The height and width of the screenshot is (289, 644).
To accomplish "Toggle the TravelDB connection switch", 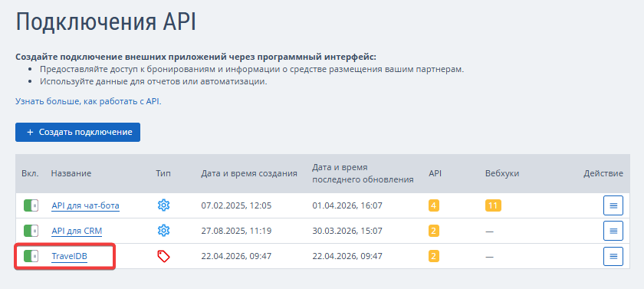I will tap(31, 257).
